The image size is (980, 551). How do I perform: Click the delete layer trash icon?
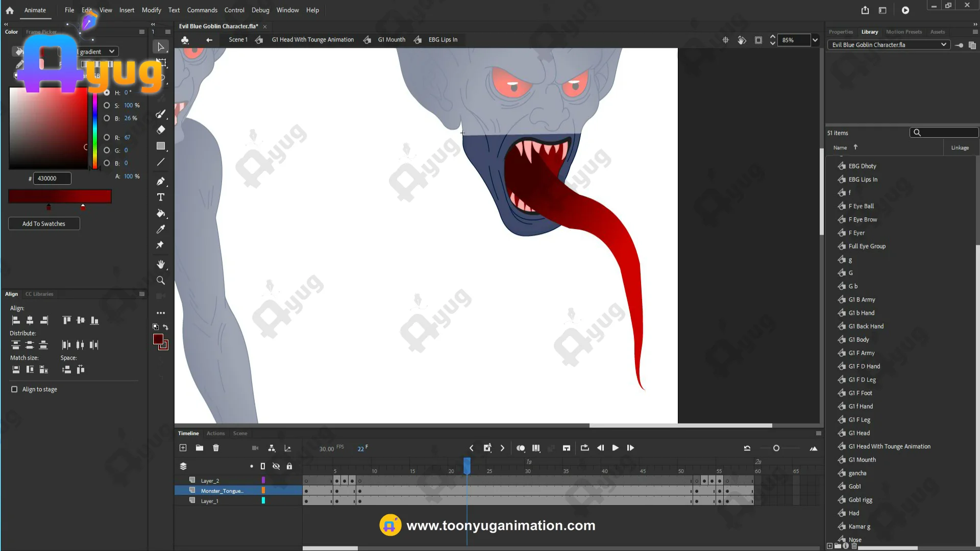tap(216, 448)
